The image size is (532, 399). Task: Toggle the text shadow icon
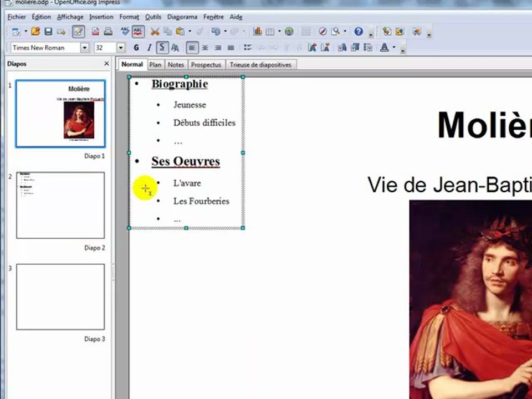click(175, 48)
